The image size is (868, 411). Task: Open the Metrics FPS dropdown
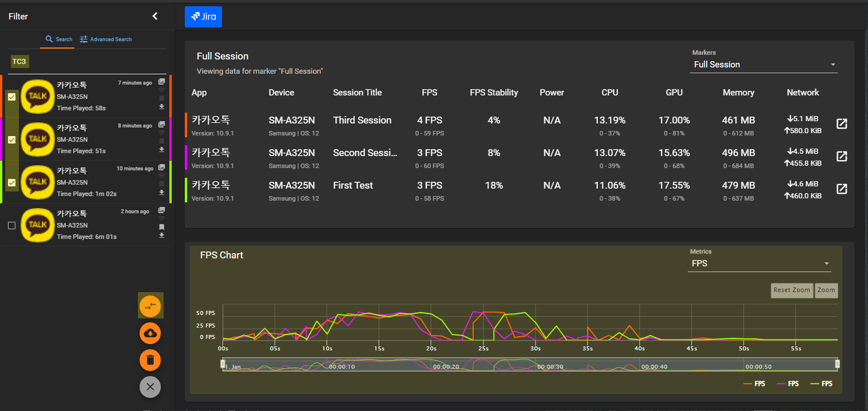[759, 264]
